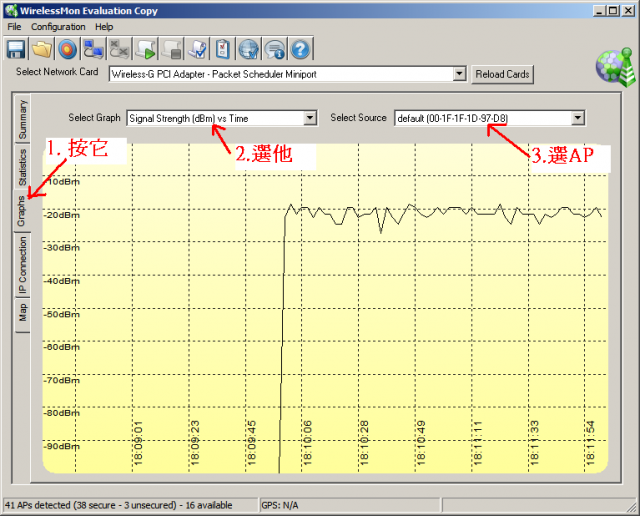
Task: Click the 'GPS: N/A' status bar entry
Action: [280, 505]
